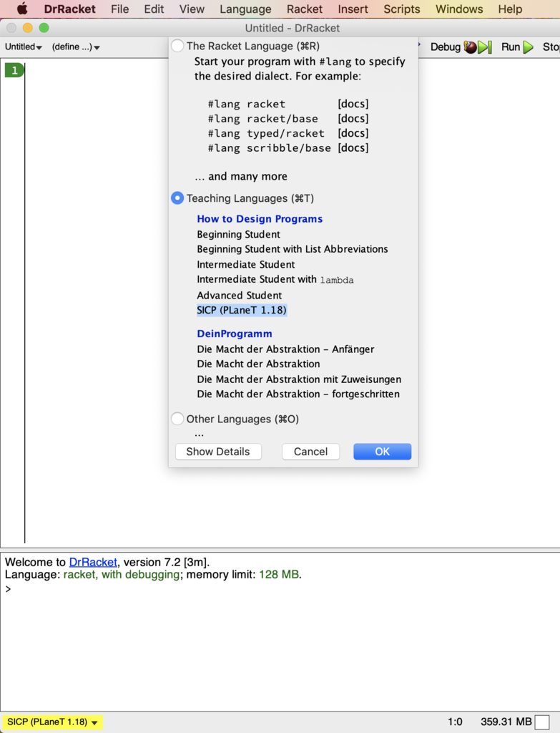Click the Stop toolbar button
Viewport: 560px width, 733px height.
551,47
